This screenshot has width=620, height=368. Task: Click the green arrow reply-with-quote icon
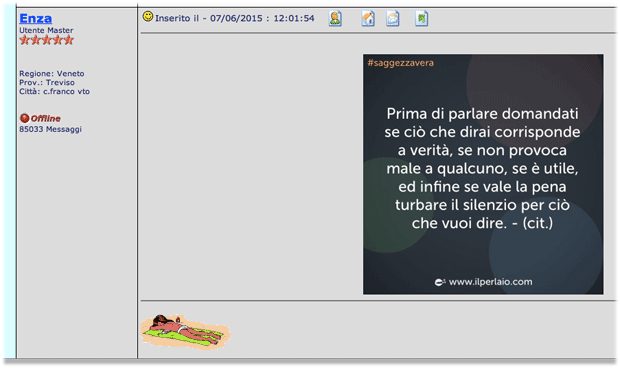[x=422, y=19]
